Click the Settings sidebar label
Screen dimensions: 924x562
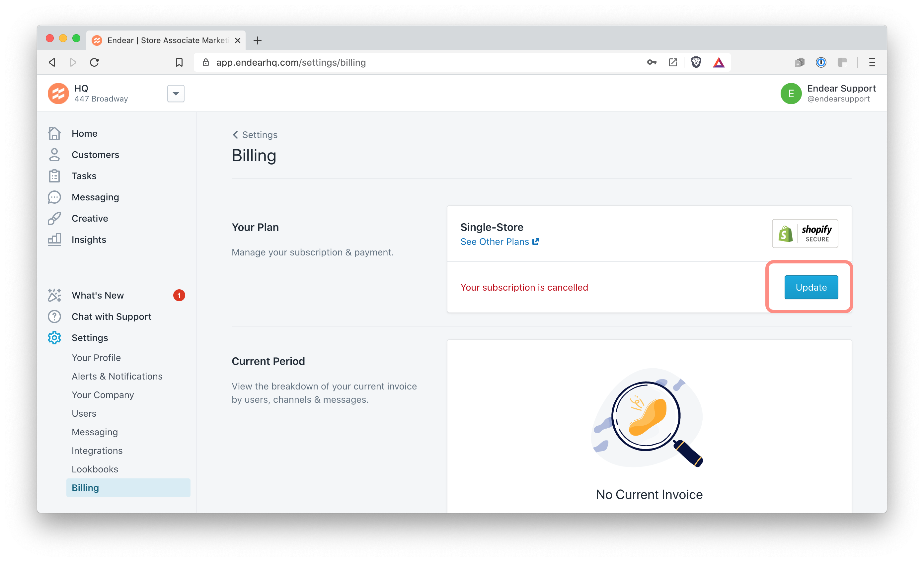tap(90, 338)
